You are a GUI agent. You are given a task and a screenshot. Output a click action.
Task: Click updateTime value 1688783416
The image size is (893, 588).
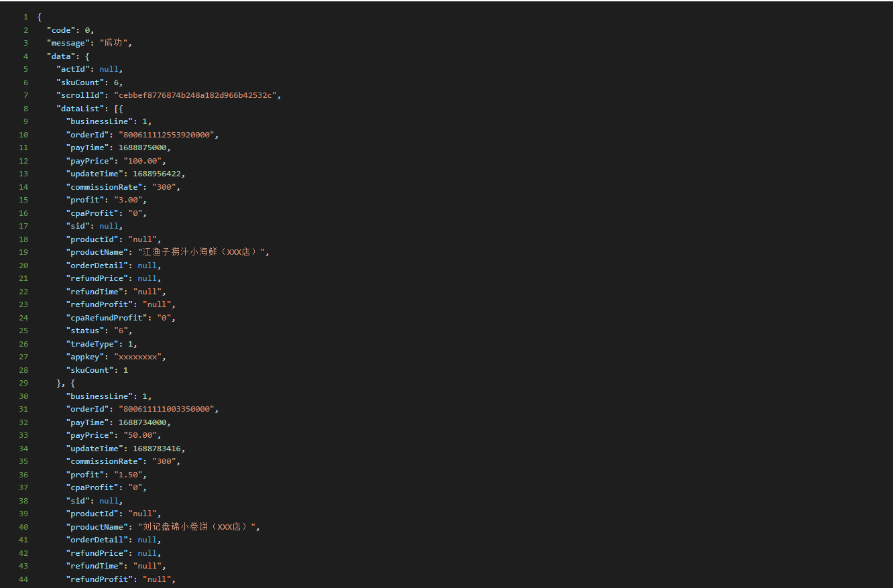tap(157, 449)
